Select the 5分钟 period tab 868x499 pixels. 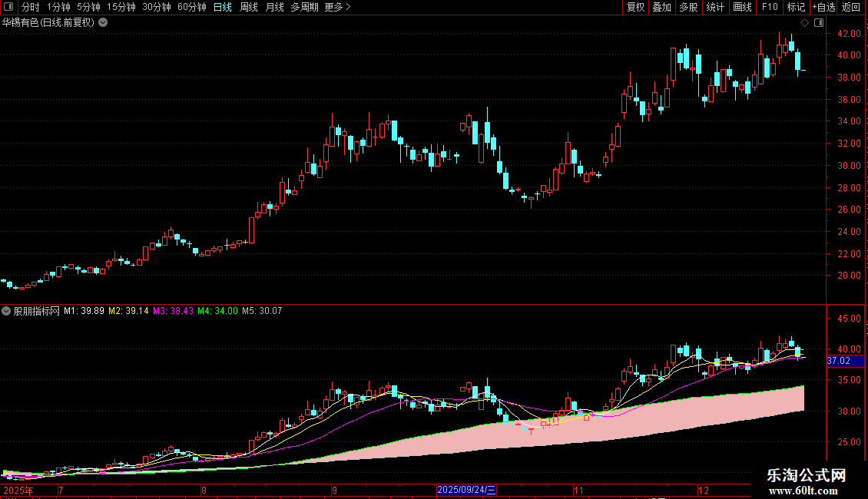[88, 7]
